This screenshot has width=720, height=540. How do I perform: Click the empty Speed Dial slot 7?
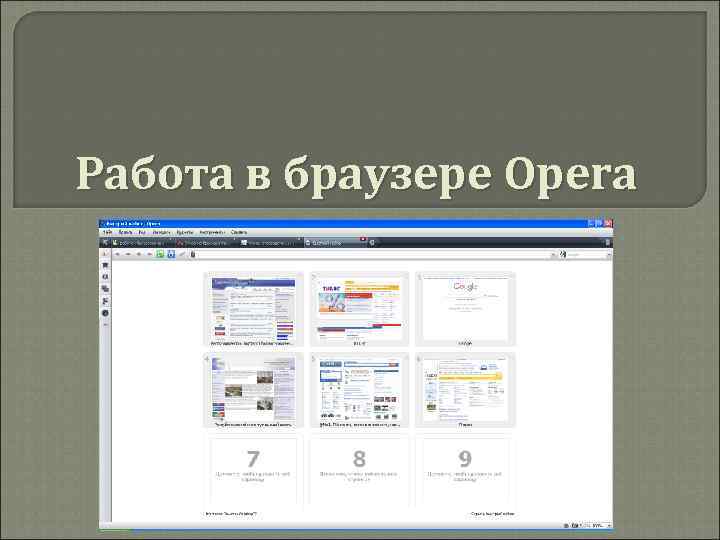[253, 470]
